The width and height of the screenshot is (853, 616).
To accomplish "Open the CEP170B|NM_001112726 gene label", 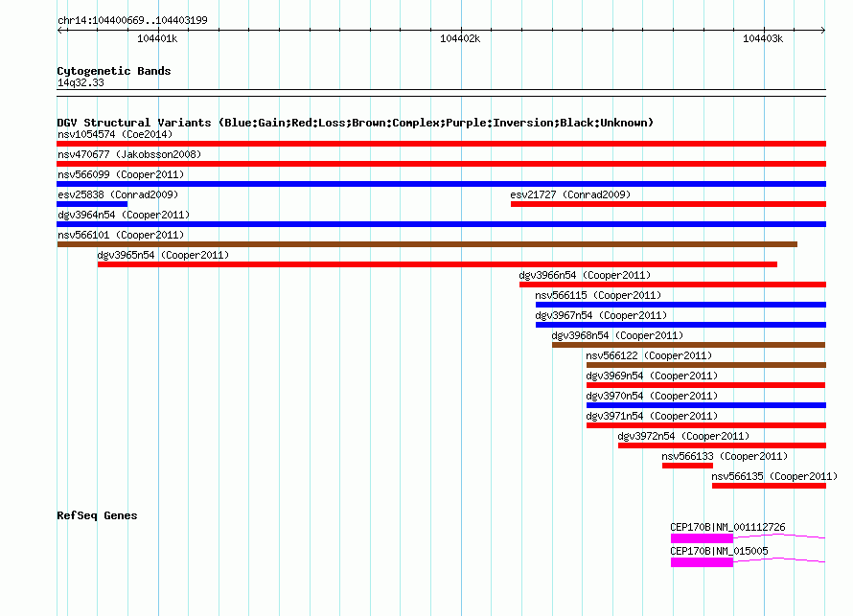I will 727,527.
